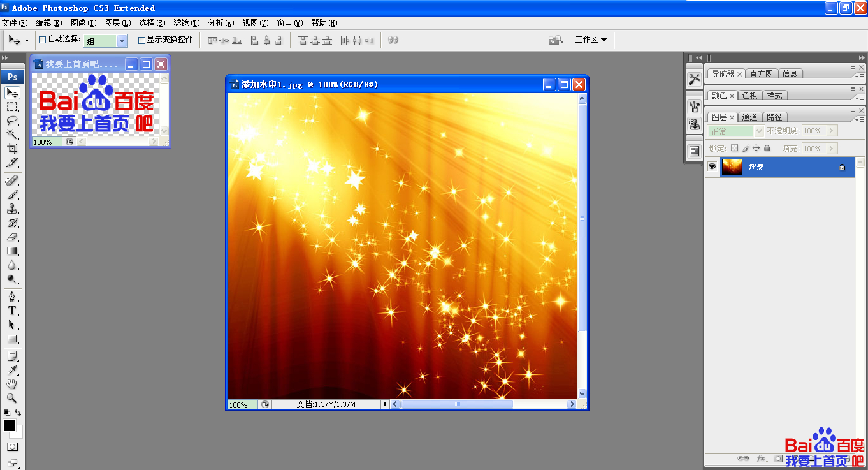Reset default foreground and background colors
This screenshot has height=470, width=868.
pyautogui.click(x=6, y=413)
